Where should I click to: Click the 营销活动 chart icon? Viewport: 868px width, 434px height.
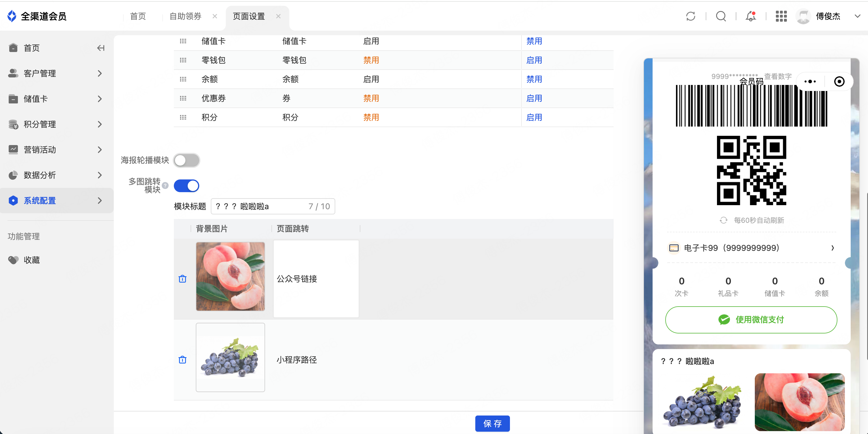pyautogui.click(x=13, y=149)
